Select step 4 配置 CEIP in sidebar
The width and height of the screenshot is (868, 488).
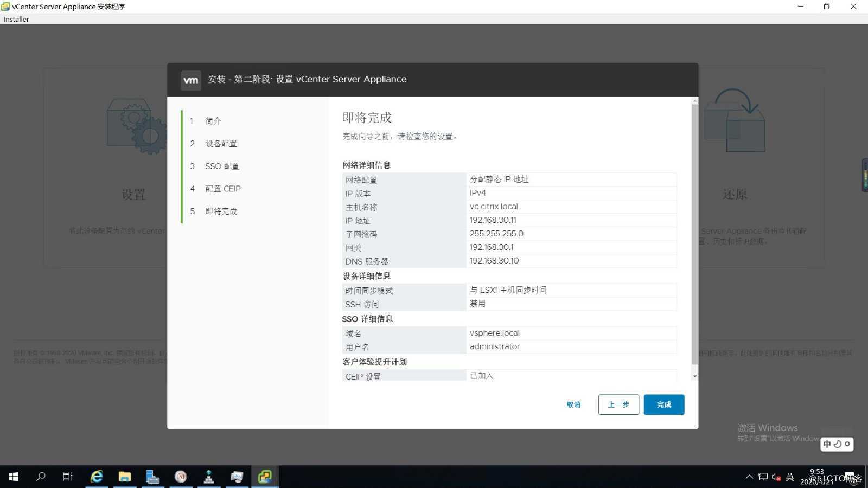point(223,189)
